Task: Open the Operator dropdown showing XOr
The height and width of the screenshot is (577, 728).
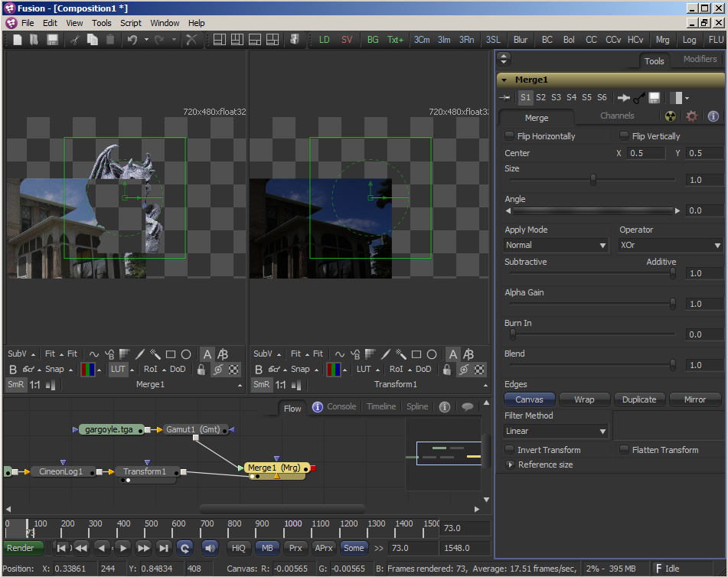Action: 671,246
